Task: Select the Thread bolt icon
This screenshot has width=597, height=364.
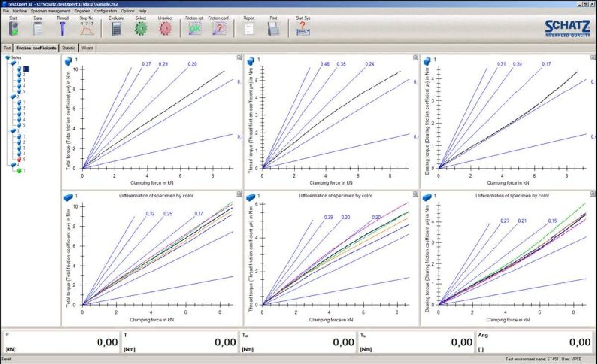Action: (x=62, y=29)
